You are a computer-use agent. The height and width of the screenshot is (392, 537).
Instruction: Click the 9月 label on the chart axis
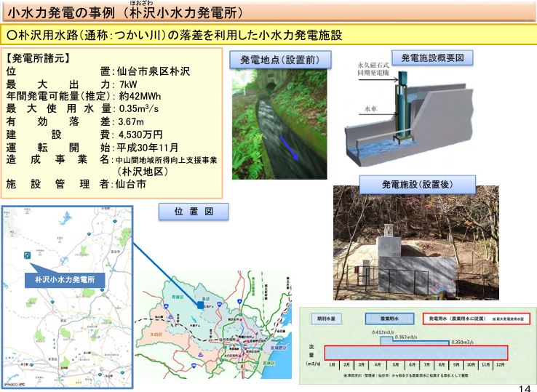456,365
